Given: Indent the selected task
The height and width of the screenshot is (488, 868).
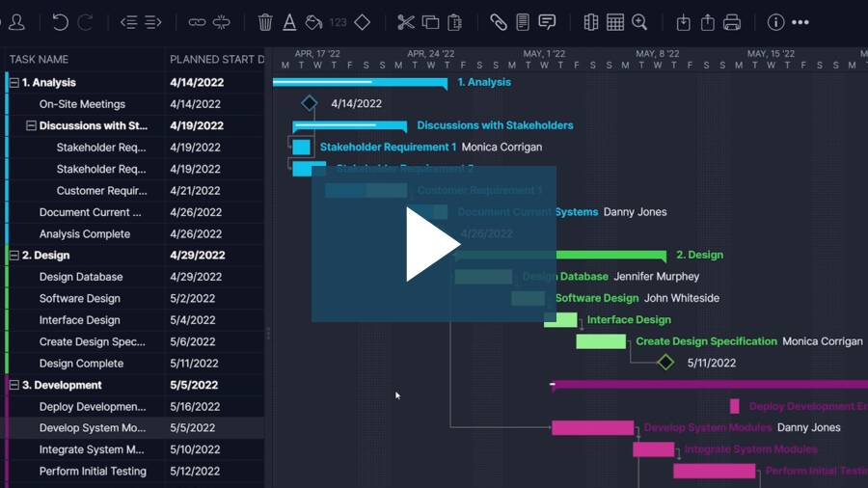Looking at the screenshot, I should (152, 23).
